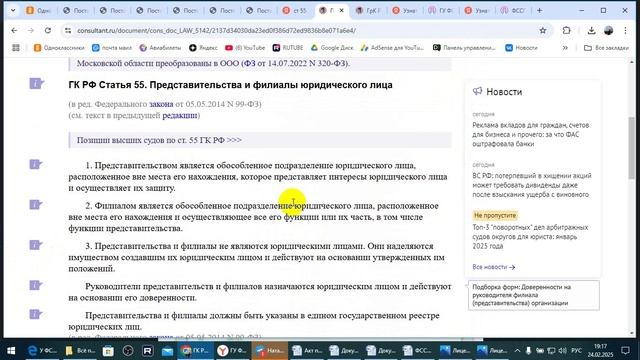Click the note icon beside paragraph 3
The image size is (640, 360).
36,245
